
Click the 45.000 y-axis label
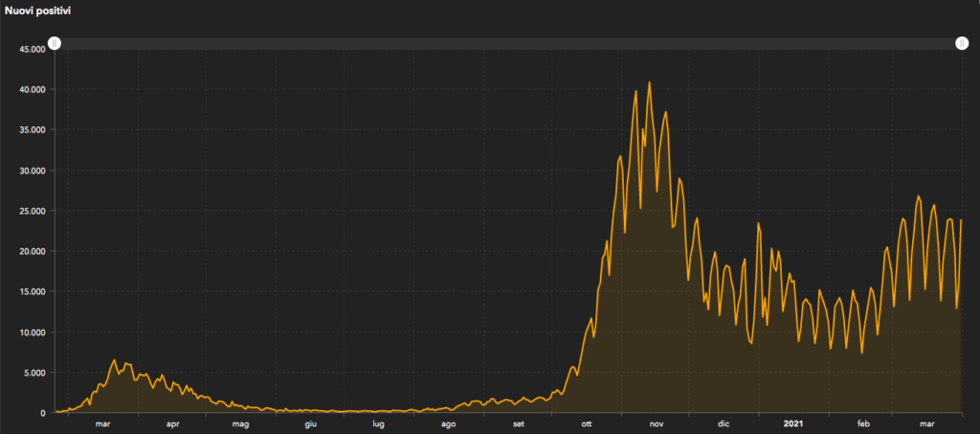pyautogui.click(x=32, y=49)
